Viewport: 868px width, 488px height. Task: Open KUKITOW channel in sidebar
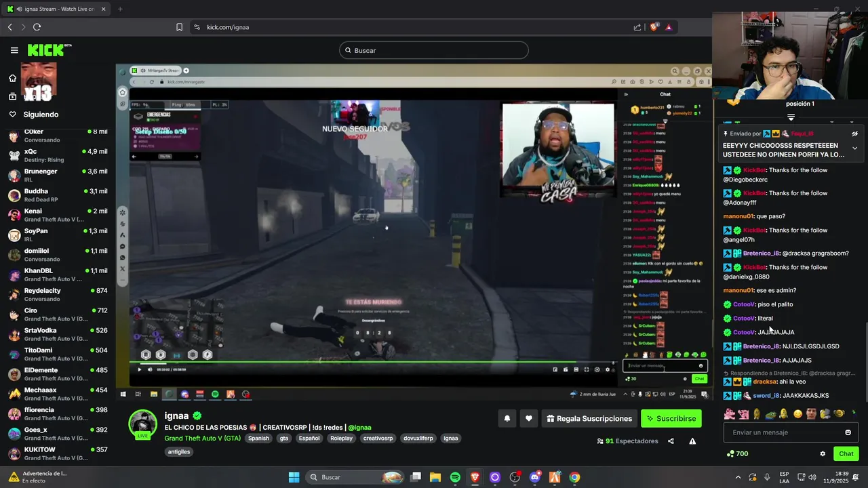57,453
